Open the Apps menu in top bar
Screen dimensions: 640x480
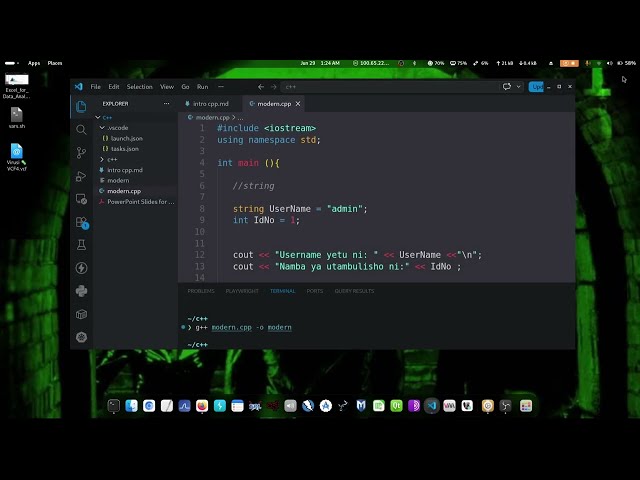(x=34, y=63)
